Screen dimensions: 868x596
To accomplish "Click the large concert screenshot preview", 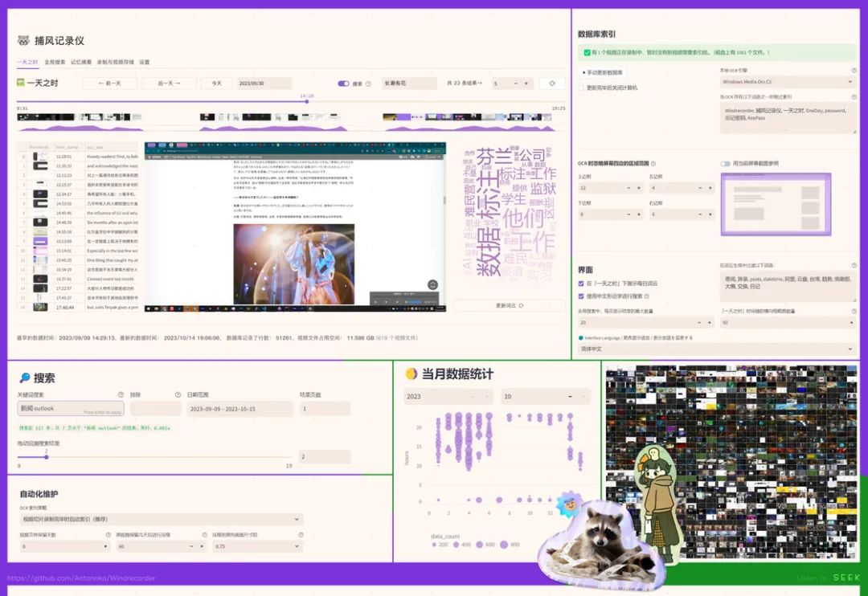I will [x=295, y=227].
